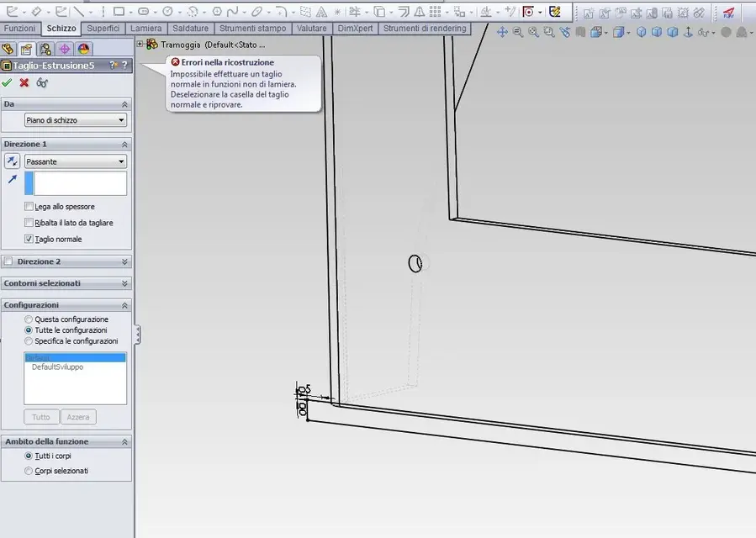Select the Ellipse sketch tool
This screenshot has height=538, width=756.
coord(257,11)
